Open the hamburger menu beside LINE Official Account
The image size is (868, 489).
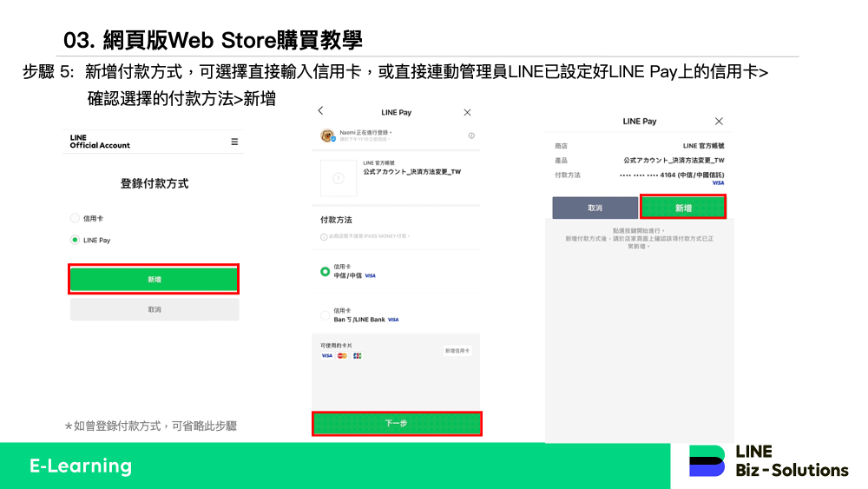[234, 142]
